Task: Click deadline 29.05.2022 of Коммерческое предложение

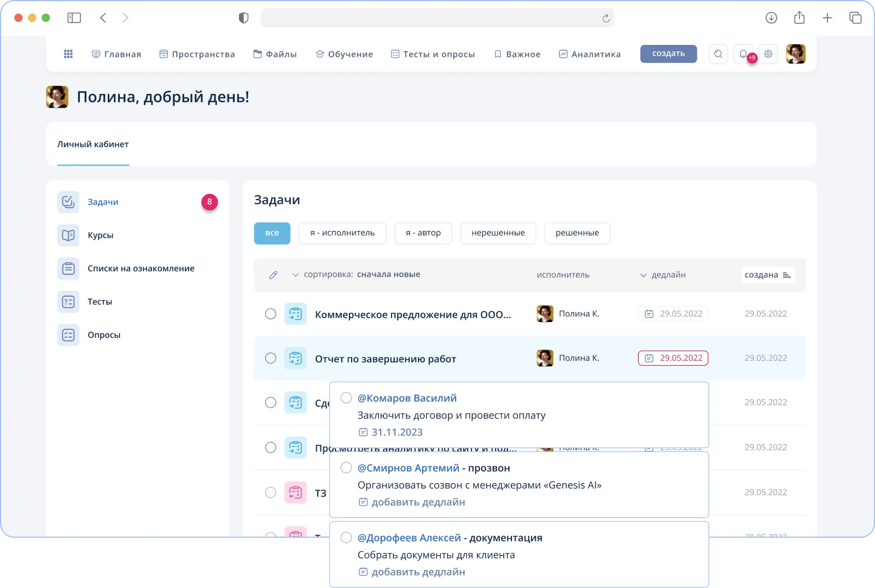Action: [673, 314]
